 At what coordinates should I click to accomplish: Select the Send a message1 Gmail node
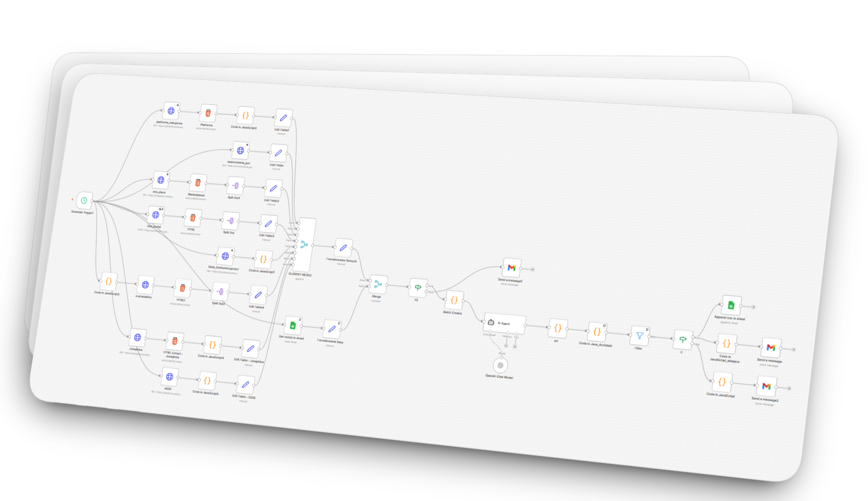[x=512, y=268]
